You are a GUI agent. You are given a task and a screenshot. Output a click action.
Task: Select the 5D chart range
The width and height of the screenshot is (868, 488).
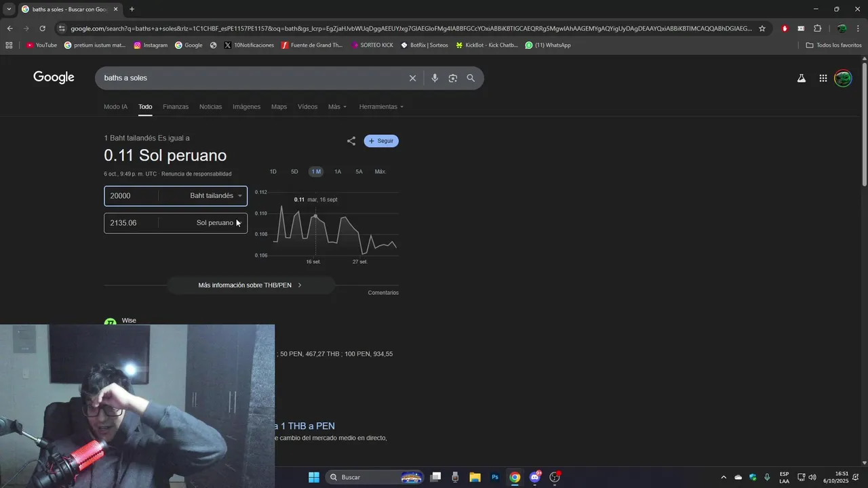(x=294, y=171)
